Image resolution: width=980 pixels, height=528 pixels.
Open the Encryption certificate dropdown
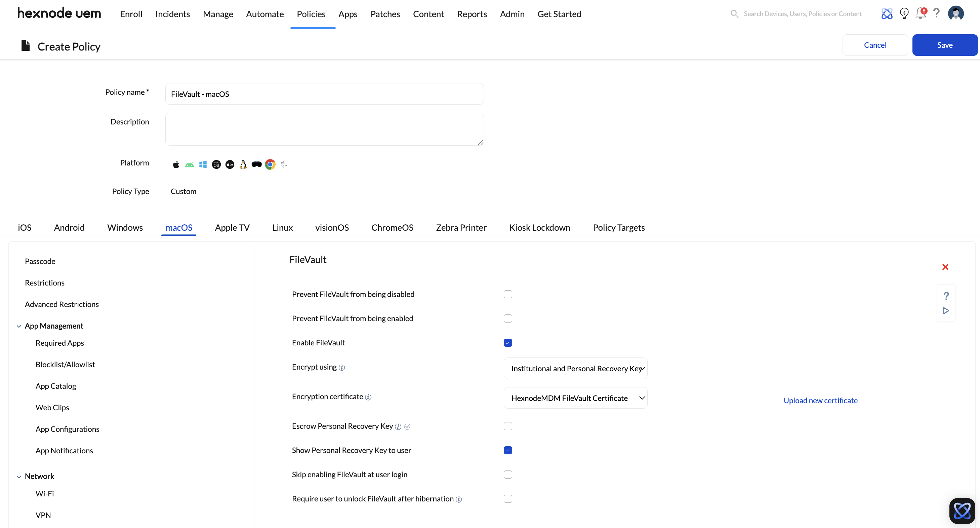[575, 398]
